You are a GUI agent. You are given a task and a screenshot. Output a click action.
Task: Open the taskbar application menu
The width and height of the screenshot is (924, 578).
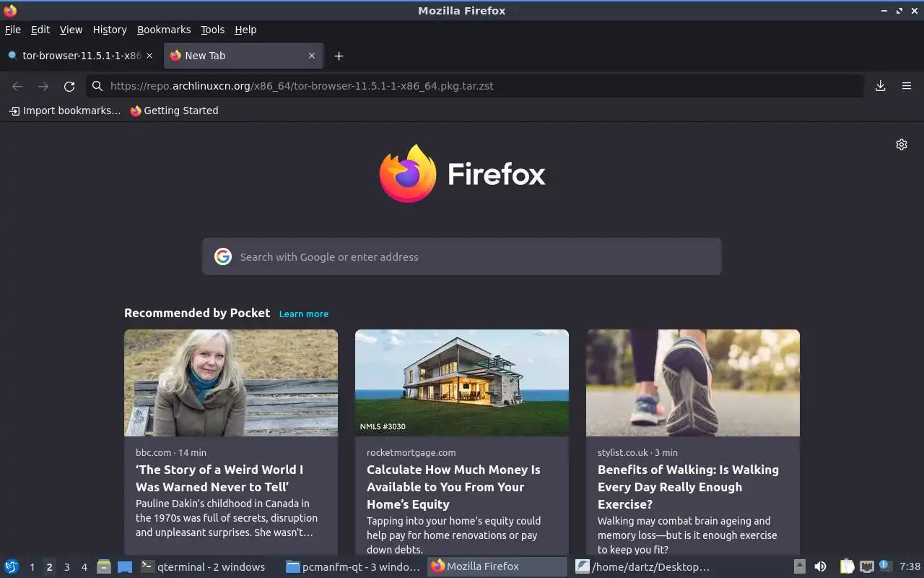pos(12,566)
